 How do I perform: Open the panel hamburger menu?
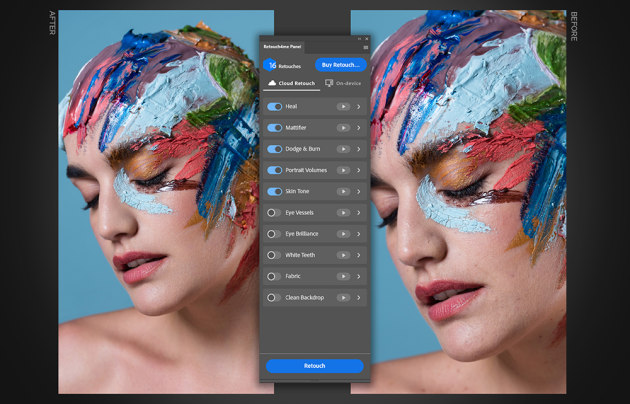[366, 47]
